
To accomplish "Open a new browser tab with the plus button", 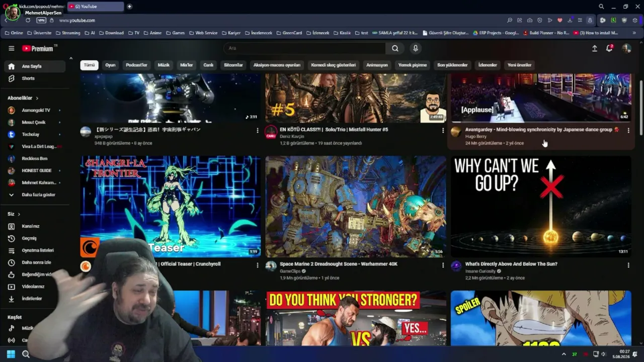I will click(129, 7).
